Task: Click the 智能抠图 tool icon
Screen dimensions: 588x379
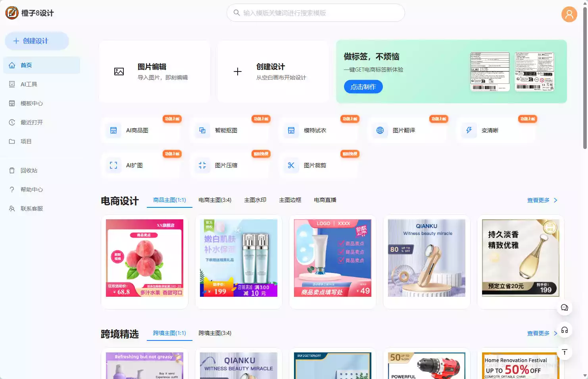Action: (202, 130)
